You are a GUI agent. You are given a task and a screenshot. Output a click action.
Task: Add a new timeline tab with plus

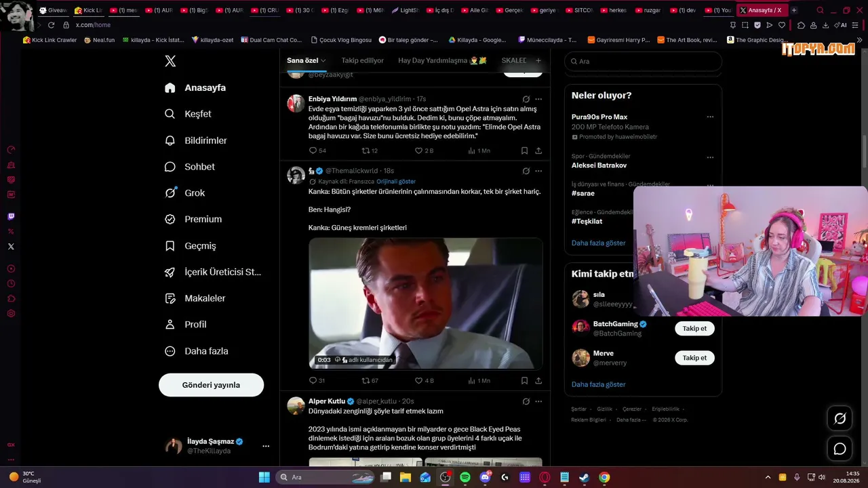[538, 60]
